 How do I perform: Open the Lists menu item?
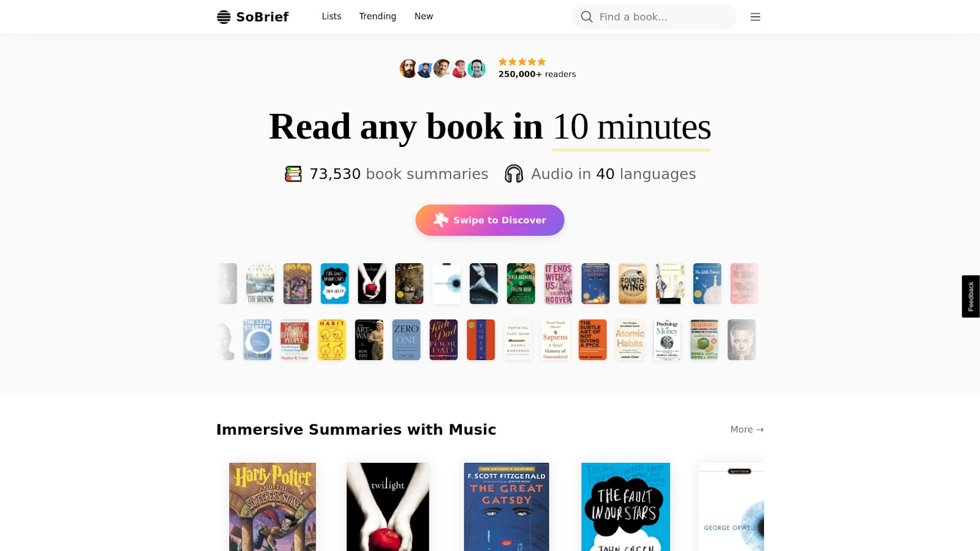coord(331,17)
